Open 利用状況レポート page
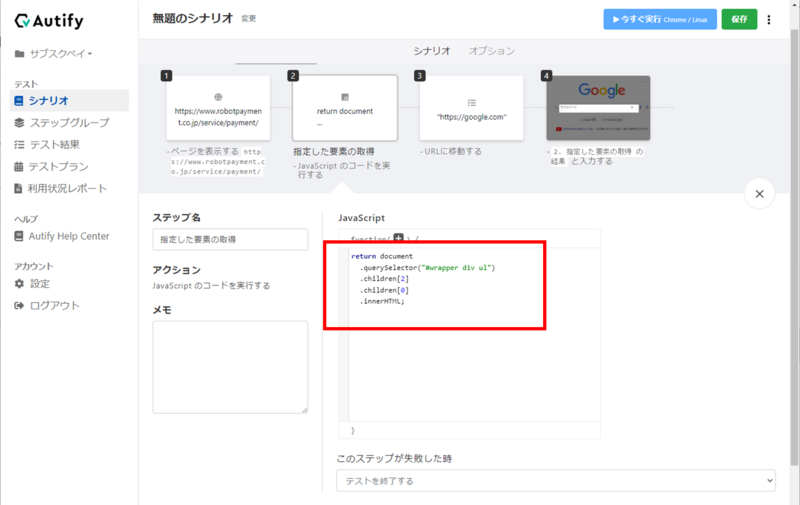 coord(67,188)
